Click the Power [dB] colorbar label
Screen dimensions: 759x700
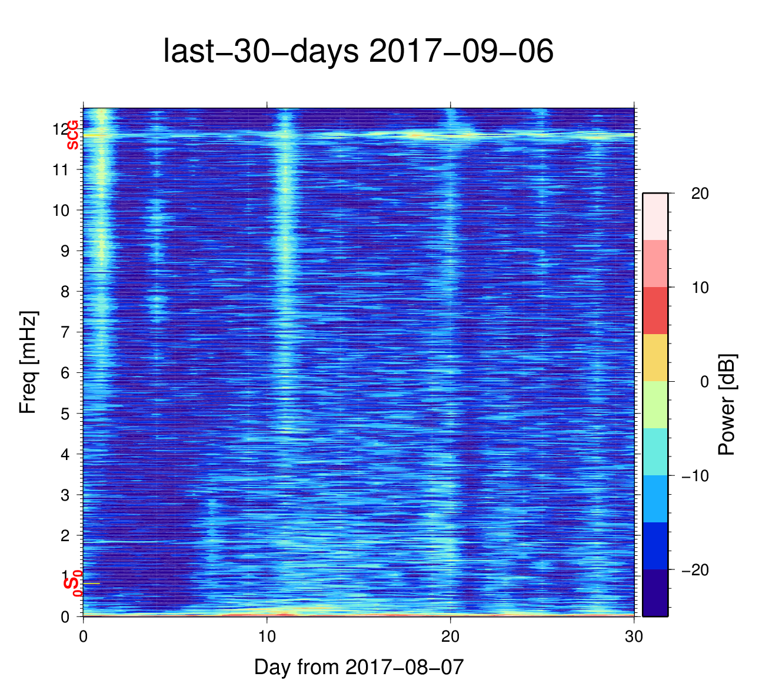(727, 404)
